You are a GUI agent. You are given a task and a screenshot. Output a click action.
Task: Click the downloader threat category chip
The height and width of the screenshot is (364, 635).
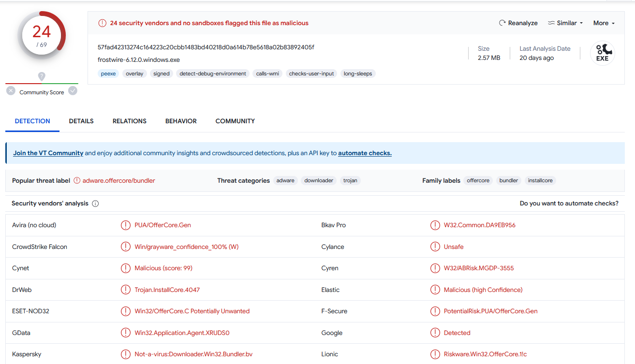319,180
